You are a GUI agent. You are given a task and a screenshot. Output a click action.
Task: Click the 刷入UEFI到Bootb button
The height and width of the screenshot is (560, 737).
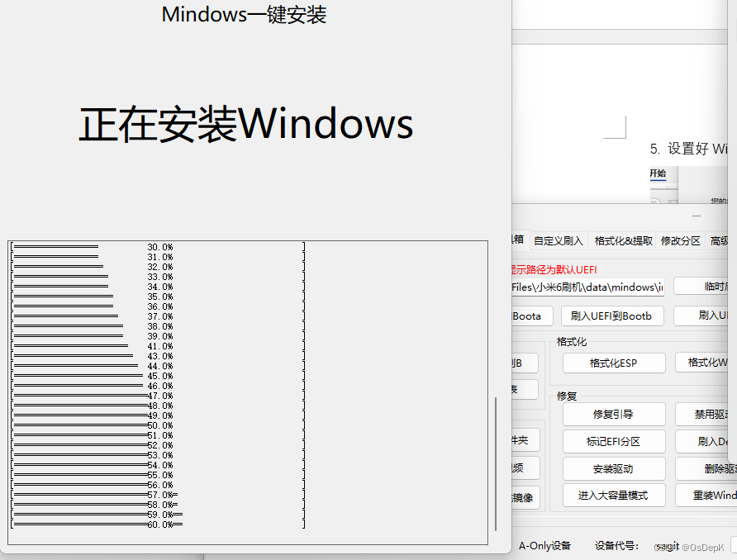(612, 316)
